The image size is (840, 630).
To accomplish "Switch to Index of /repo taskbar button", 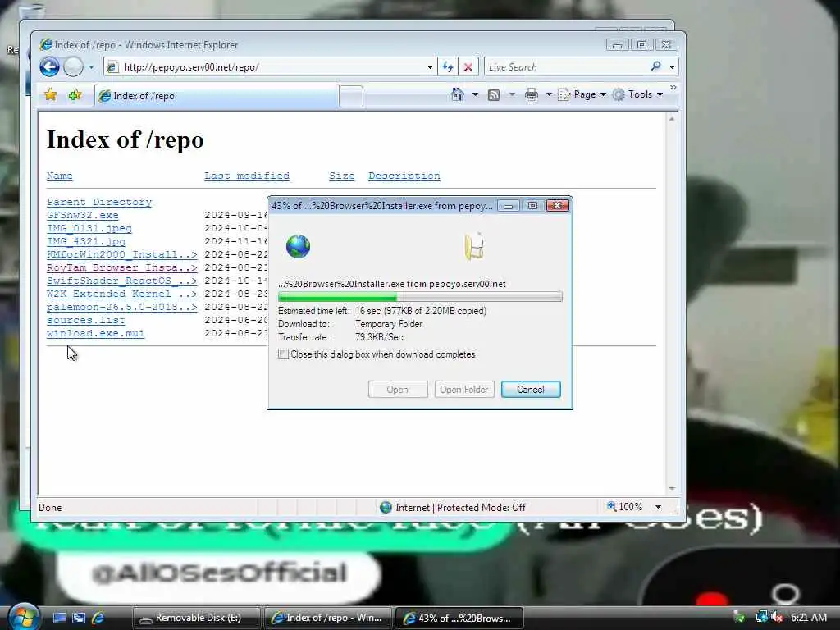I will 328,619.
